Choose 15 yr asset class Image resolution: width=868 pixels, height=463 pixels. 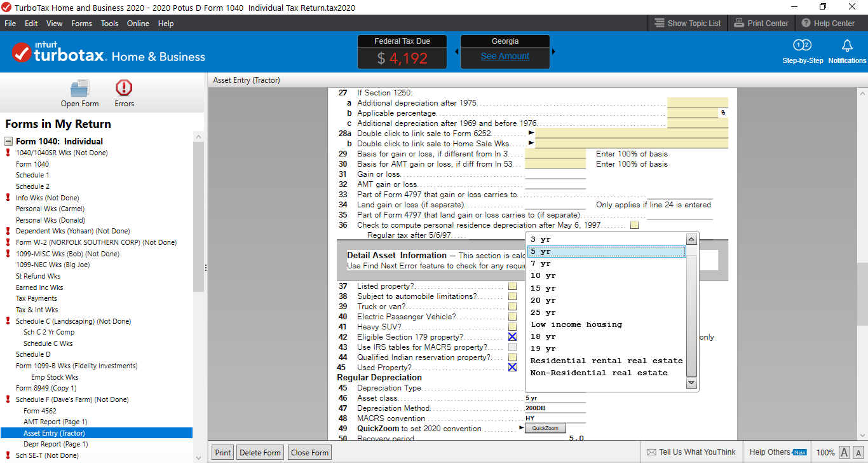(x=607, y=288)
